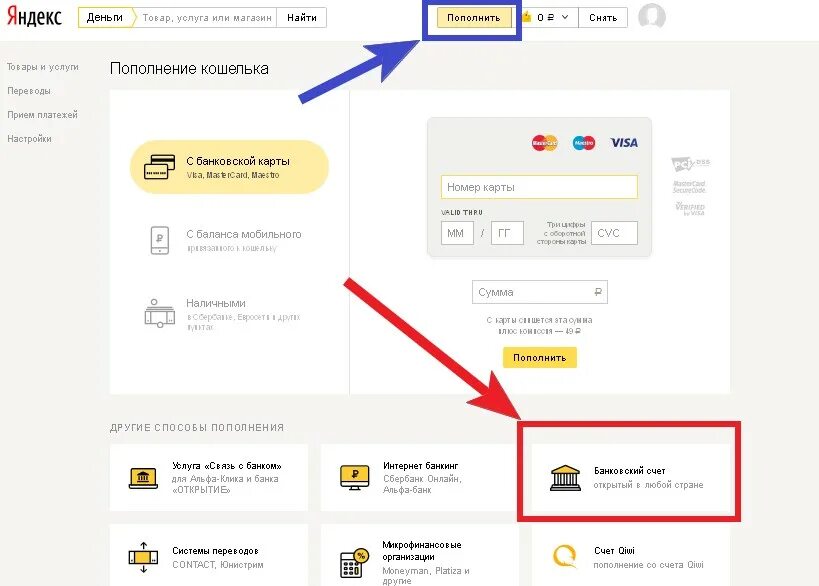Click the Moneyman, Platiza и другие subtitle
819x586 pixels.
coord(426,576)
